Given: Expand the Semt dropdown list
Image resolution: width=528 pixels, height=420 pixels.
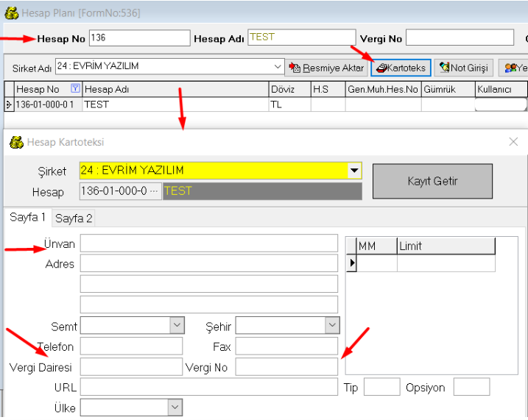Looking at the screenshot, I should pos(177,325).
